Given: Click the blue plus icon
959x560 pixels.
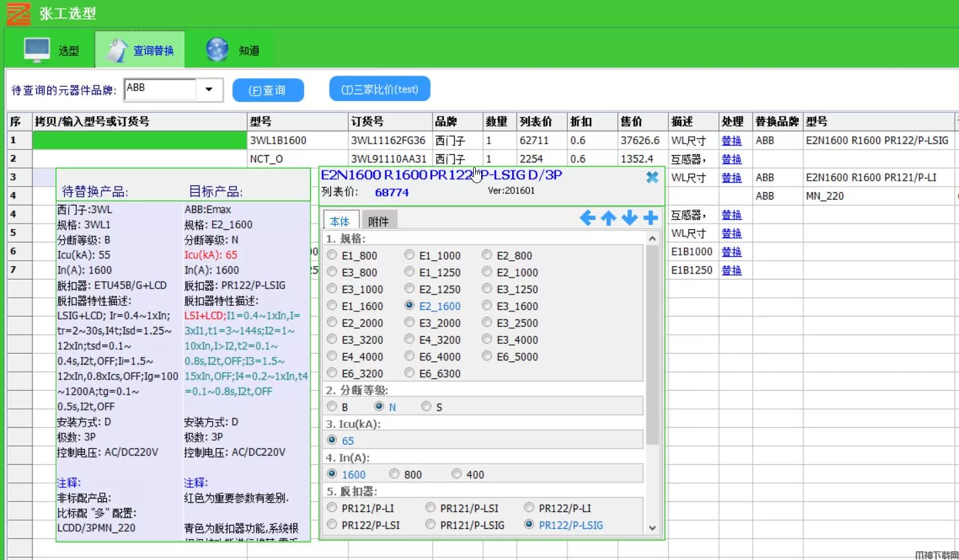Looking at the screenshot, I should pos(650,218).
